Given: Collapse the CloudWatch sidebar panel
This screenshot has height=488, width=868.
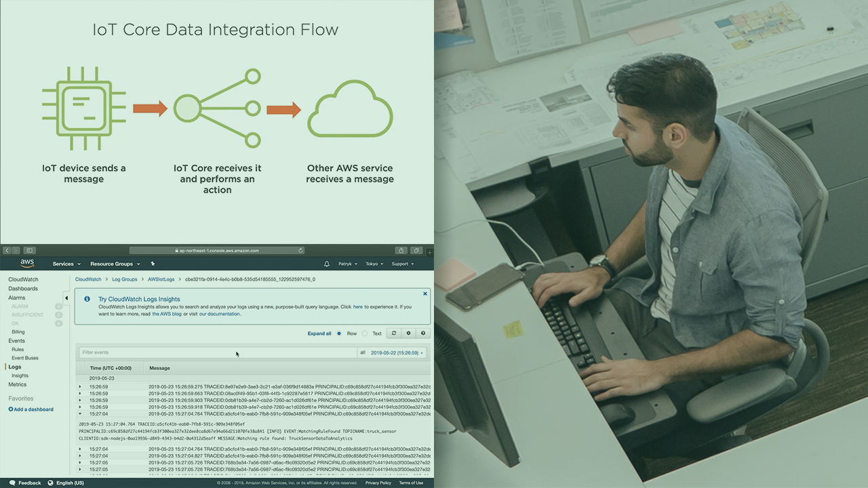Looking at the screenshot, I should (x=66, y=298).
